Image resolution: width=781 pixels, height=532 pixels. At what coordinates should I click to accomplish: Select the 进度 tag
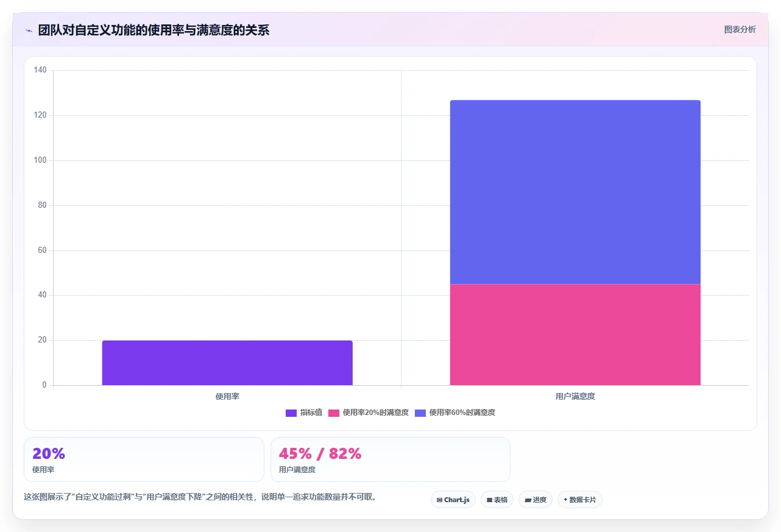coord(535,500)
